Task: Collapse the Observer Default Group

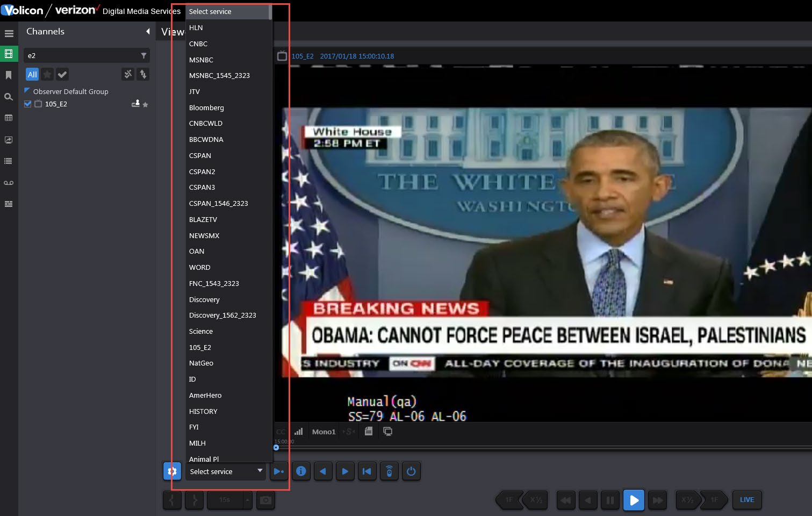Action: [x=27, y=91]
